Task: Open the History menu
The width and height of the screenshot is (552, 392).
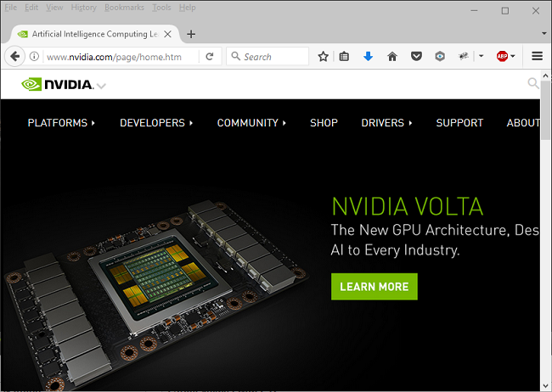Action: [83, 8]
